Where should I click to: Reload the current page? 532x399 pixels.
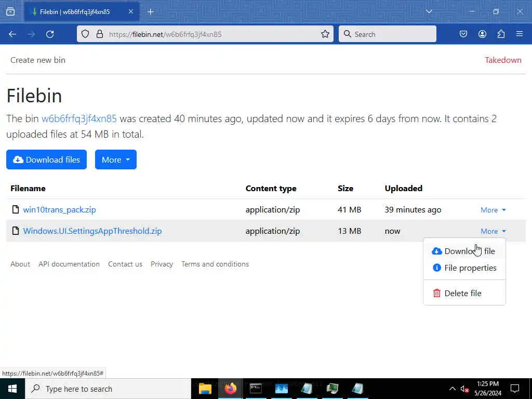(50, 34)
